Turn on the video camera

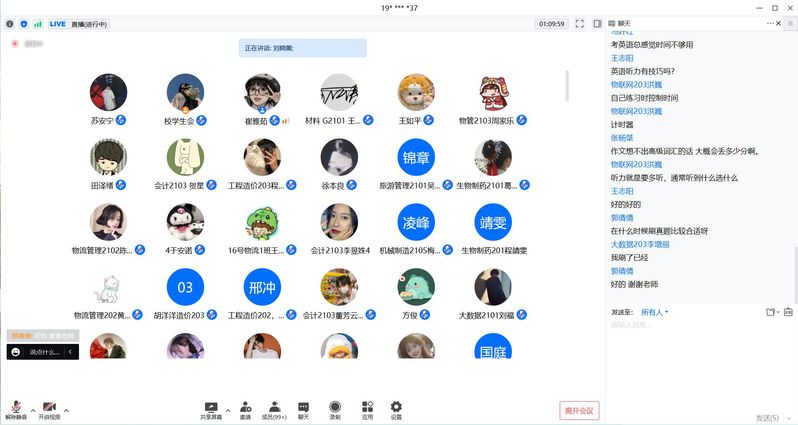pos(49,409)
